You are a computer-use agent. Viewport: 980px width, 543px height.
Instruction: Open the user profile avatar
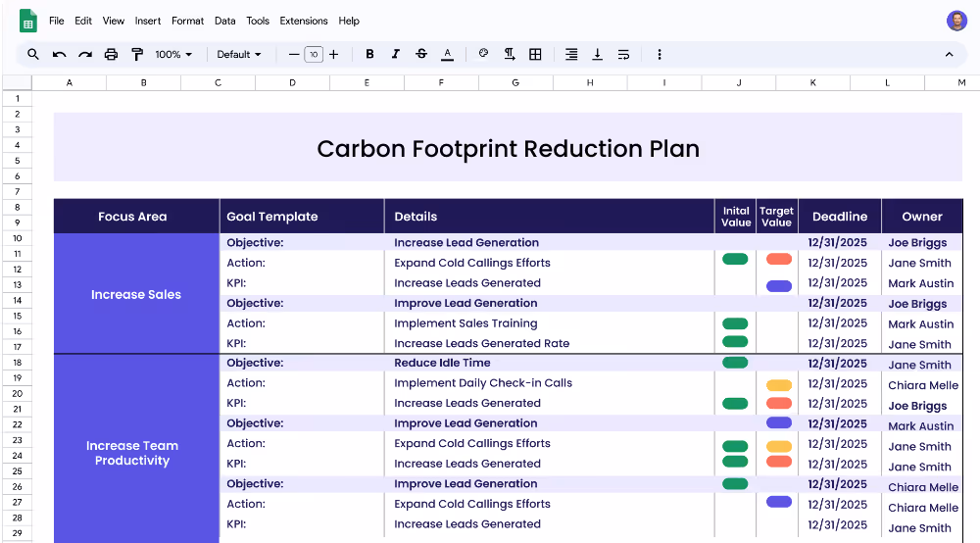click(x=956, y=21)
